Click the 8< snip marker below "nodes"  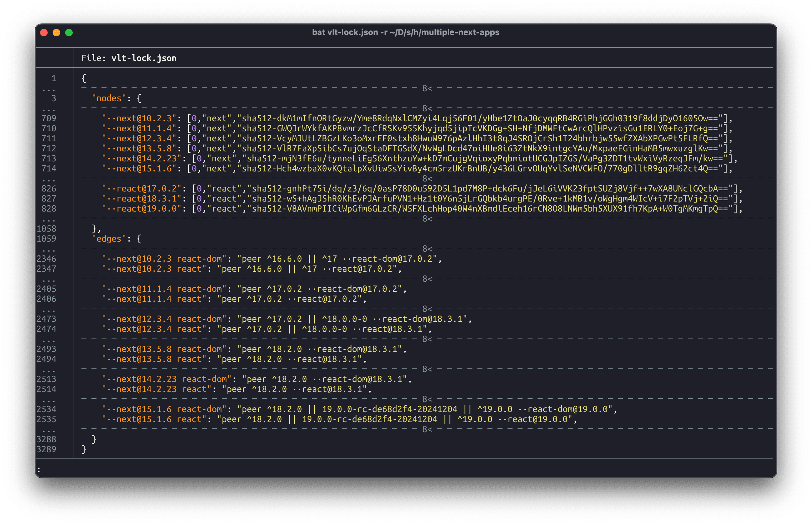(x=426, y=108)
